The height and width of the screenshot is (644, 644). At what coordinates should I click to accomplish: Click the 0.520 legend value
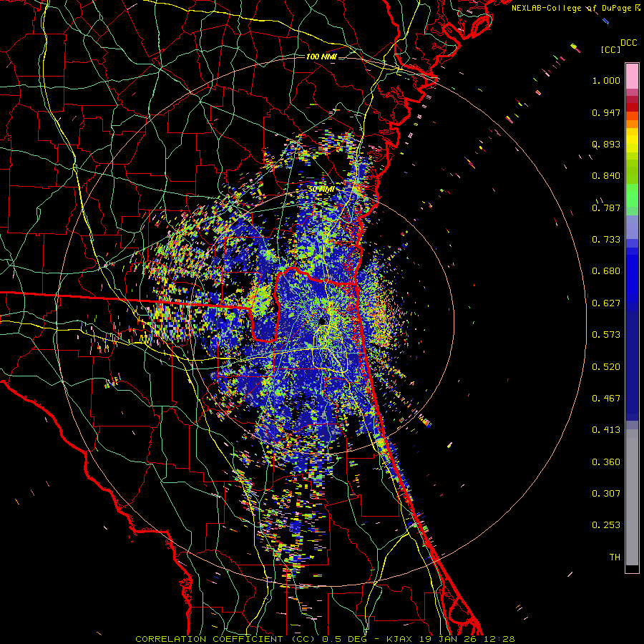(x=606, y=367)
